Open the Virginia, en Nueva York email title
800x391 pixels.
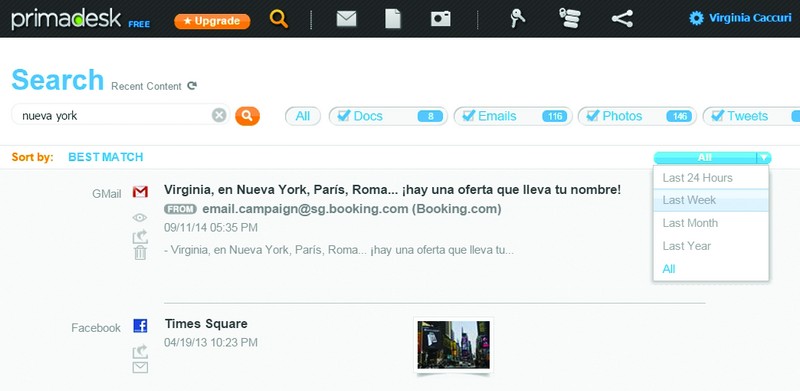coord(392,190)
